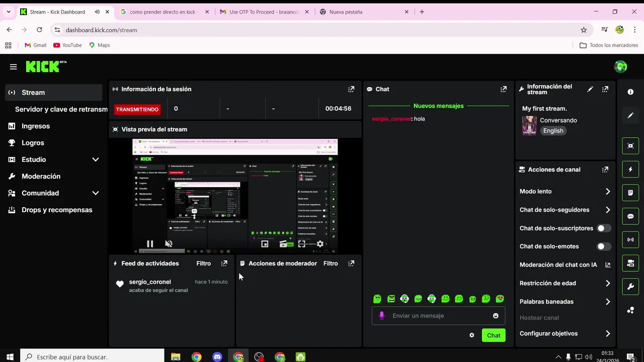644x362 pixels.
Task: Pause the stream preview video
Action: click(x=150, y=244)
